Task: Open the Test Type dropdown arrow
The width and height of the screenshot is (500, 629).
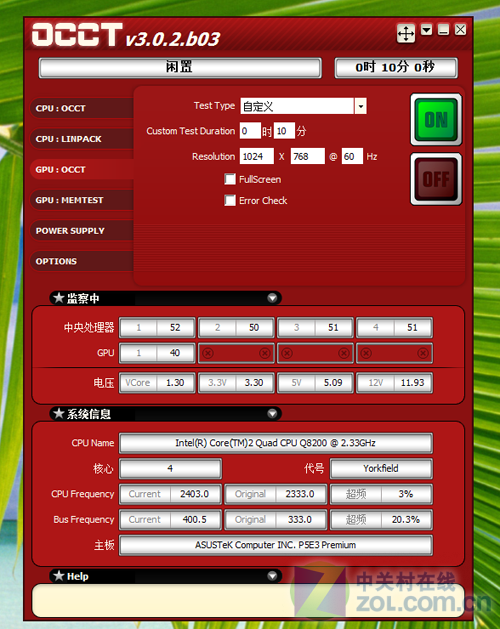Action: pos(360,106)
